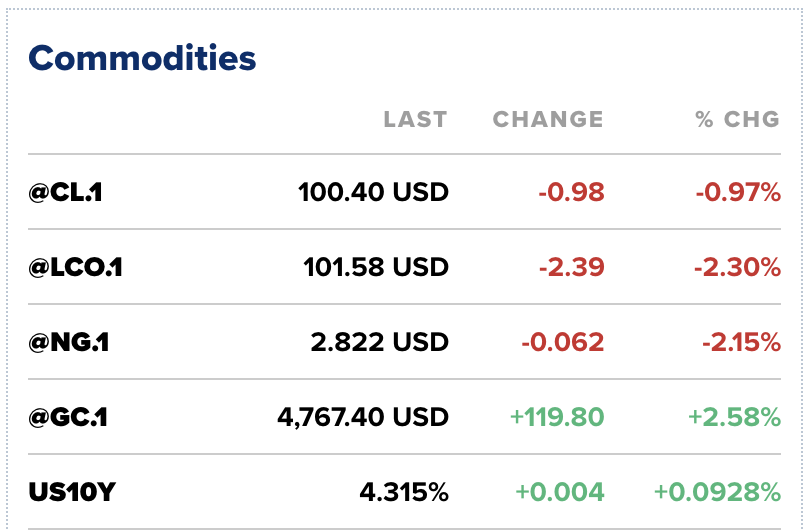The height and width of the screenshot is (530, 806).
Task: Open the @LCO.1 Brent symbol link
Action: (x=76, y=267)
